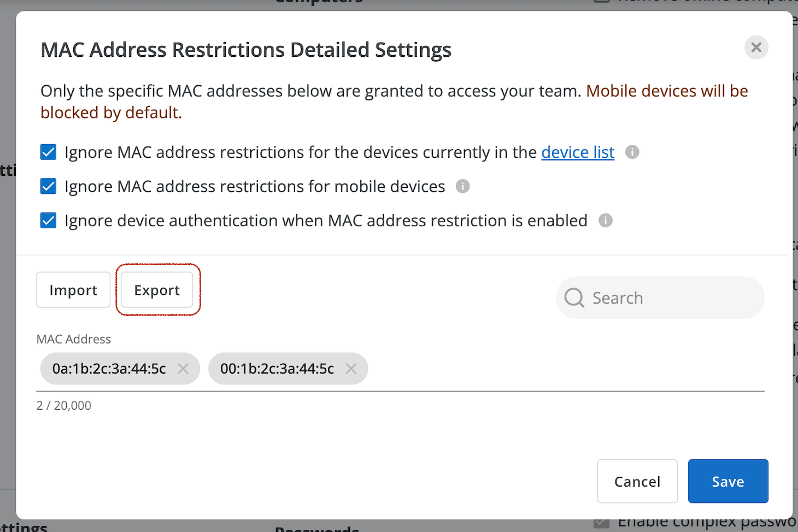Open the device list link

[x=577, y=152]
